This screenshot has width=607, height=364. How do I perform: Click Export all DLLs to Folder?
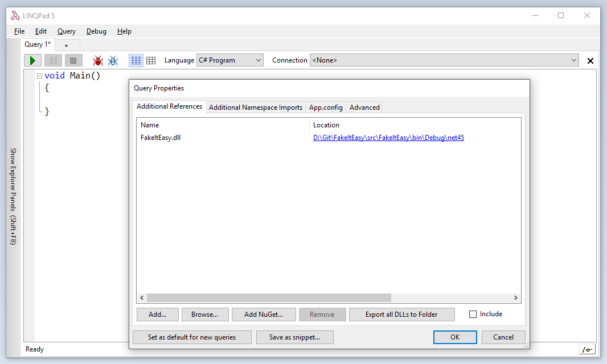point(401,315)
